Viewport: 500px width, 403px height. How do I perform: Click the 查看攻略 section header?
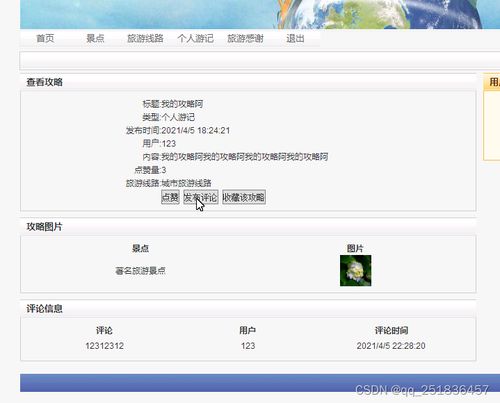pyautogui.click(x=45, y=82)
